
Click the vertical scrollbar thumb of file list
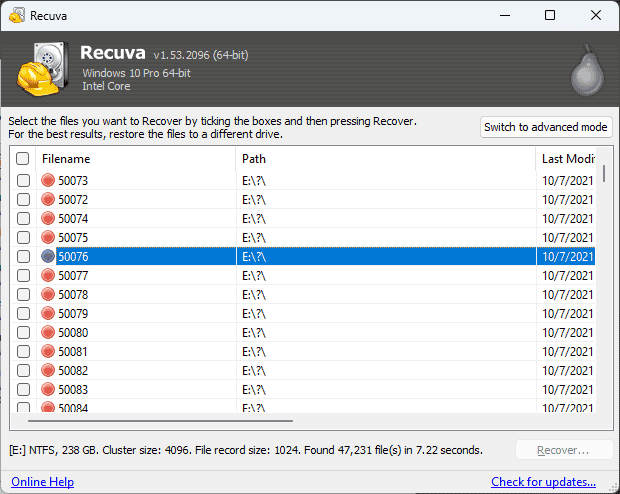[604, 174]
